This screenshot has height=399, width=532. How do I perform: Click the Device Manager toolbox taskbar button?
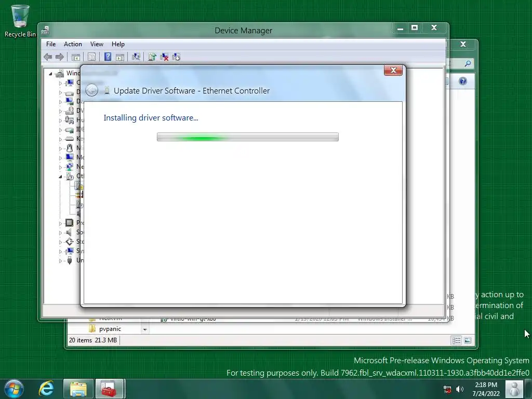tap(109, 389)
